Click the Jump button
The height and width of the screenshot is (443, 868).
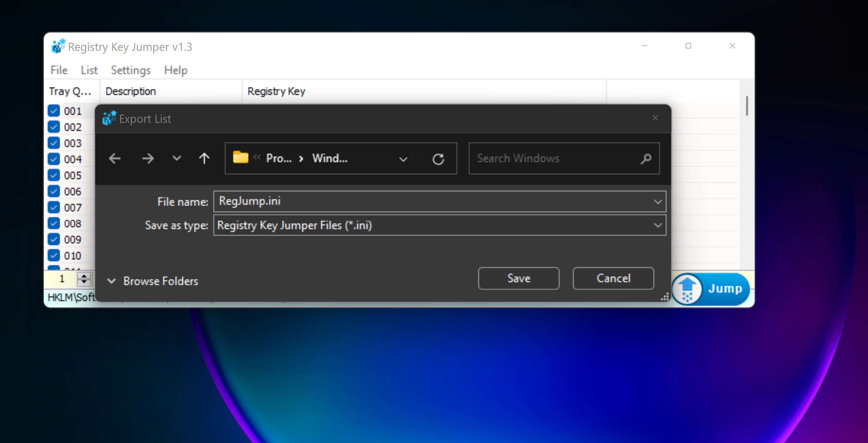pyautogui.click(x=711, y=289)
